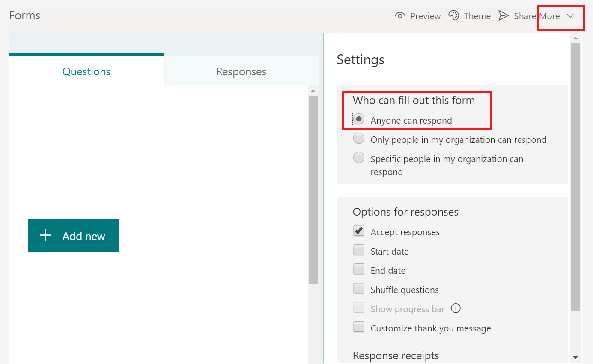Enable Shuffle questions
Screen dimensions: 593x364
click(359, 288)
